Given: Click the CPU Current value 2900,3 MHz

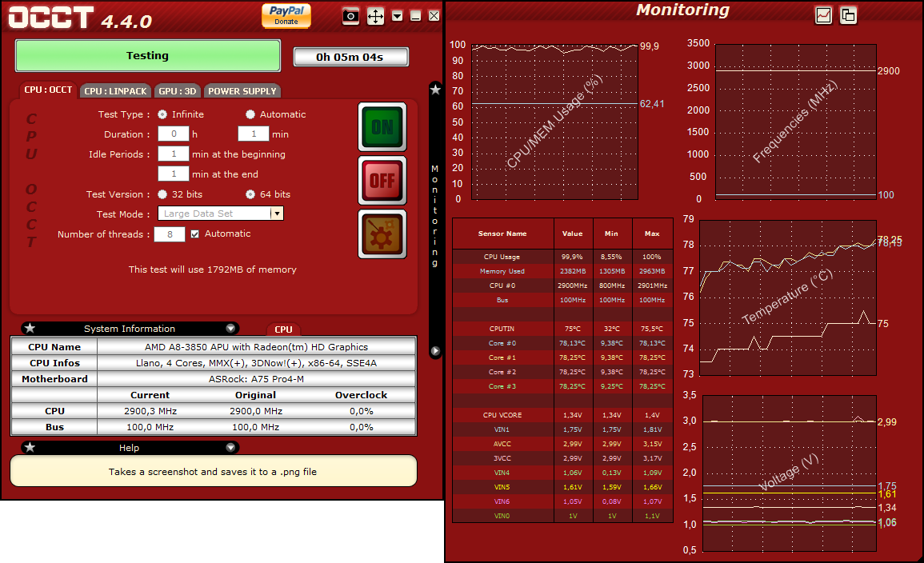Looking at the screenshot, I should 150,411.
